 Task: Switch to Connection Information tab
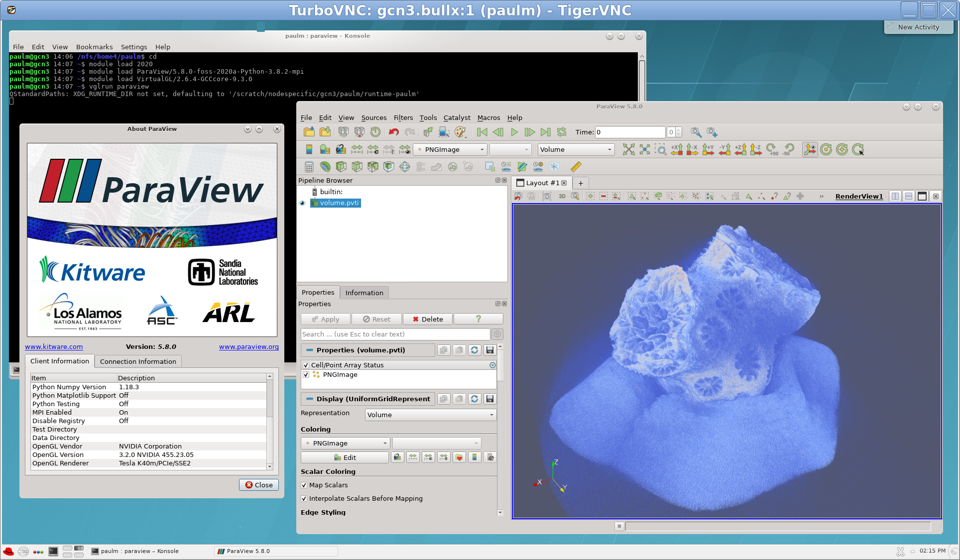138,361
